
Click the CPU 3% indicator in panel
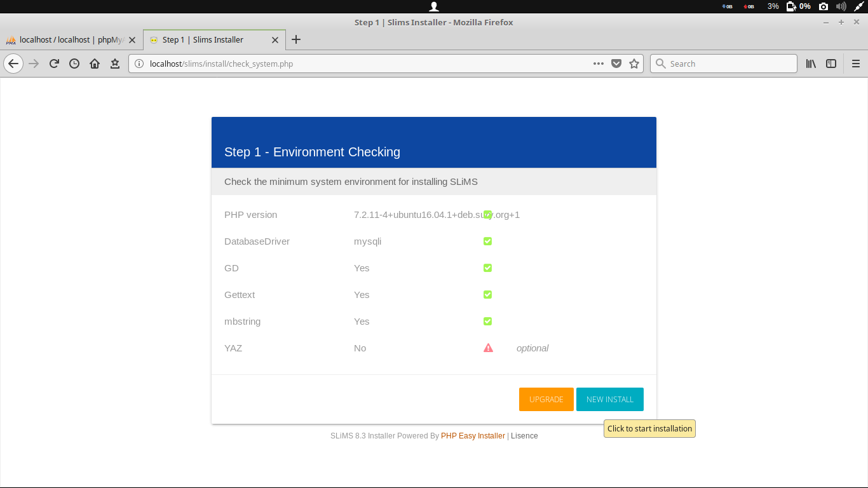773,6
